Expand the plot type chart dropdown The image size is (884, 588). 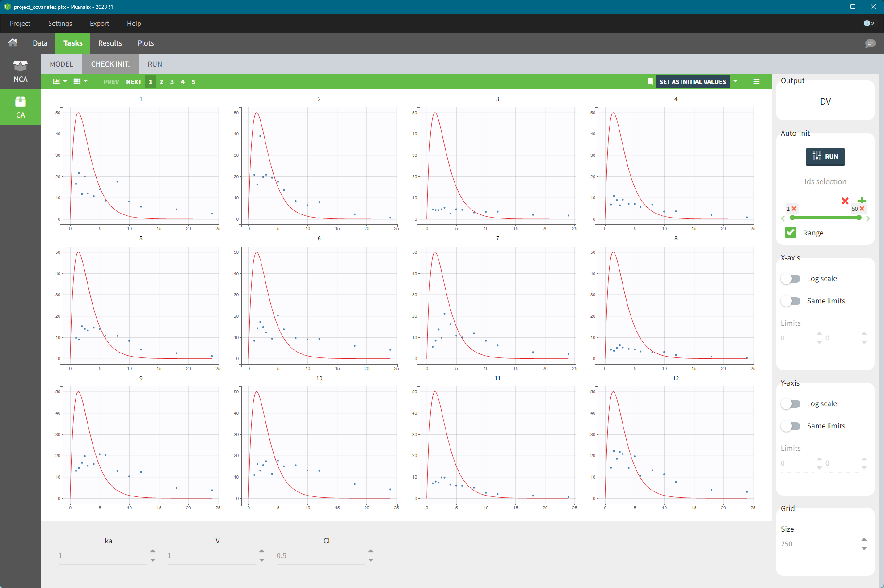click(x=59, y=82)
